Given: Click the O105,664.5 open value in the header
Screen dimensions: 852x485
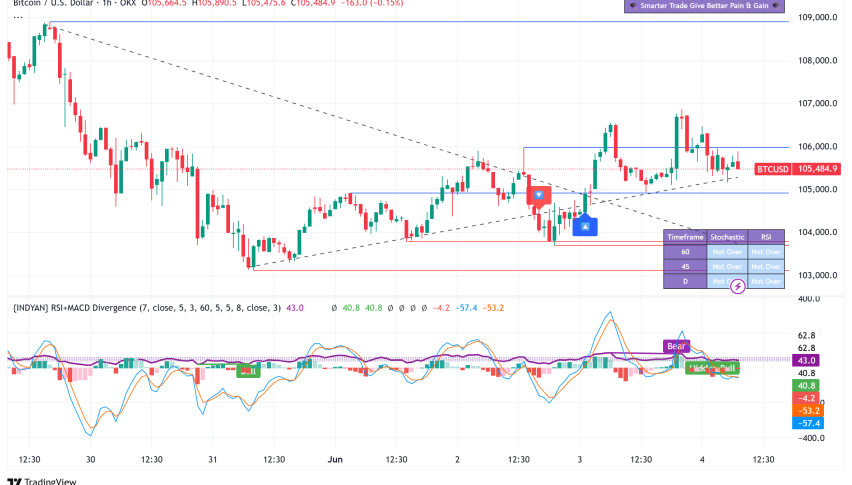Looking at the screenshot, I should pos(164,3).
